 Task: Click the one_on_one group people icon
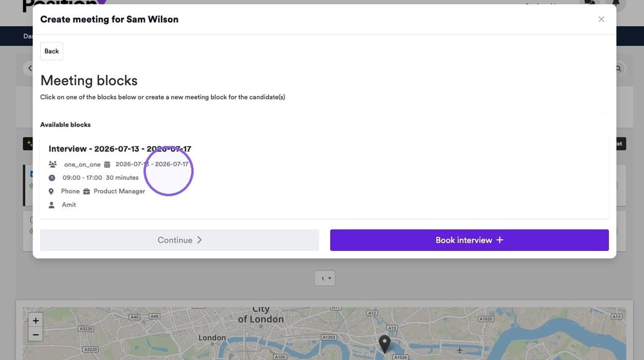click(53, 164)
